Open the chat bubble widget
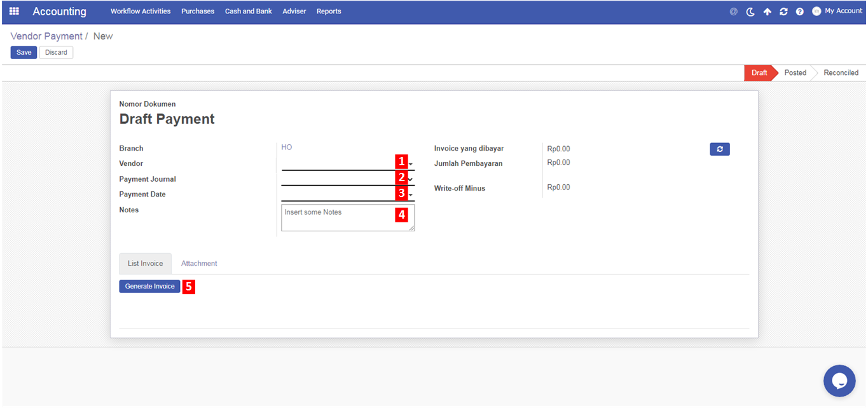This screenshot has width=868, height=408. tap(839, 381)
